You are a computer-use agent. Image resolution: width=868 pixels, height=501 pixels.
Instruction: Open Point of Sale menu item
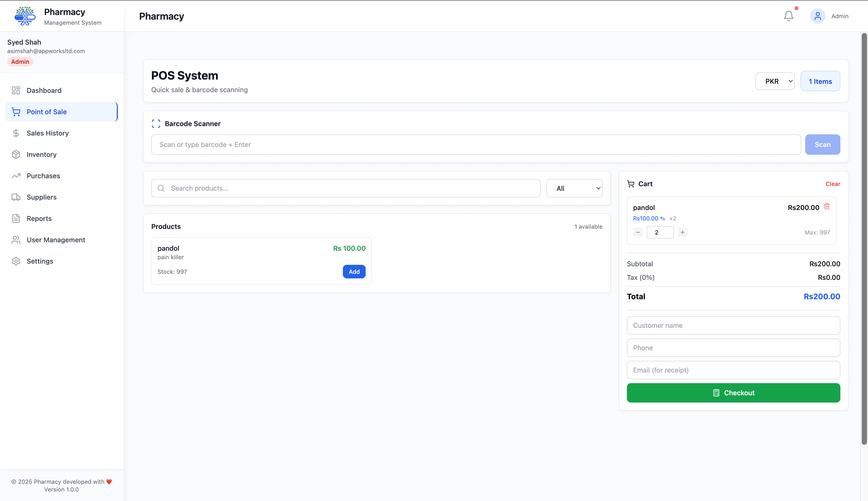(x=62, y=112)
